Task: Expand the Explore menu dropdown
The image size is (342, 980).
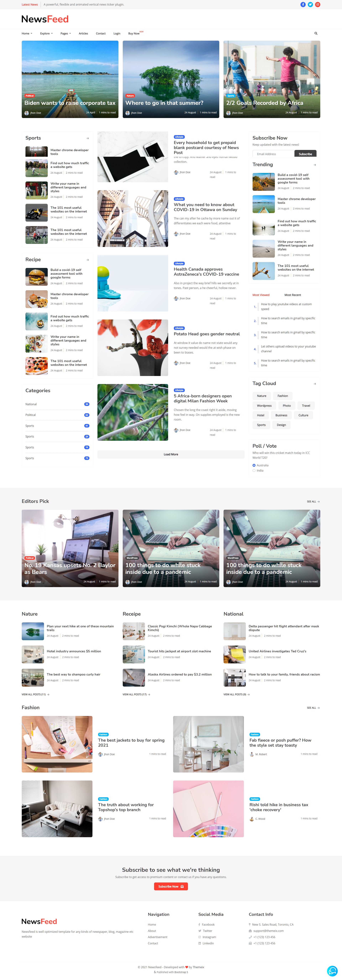Action: tap(46, 34)
